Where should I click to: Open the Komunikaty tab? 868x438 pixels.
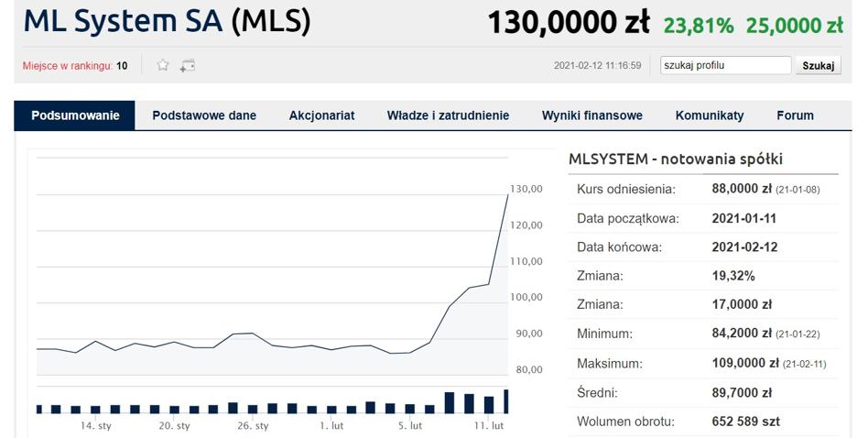[x=709, y=115]
